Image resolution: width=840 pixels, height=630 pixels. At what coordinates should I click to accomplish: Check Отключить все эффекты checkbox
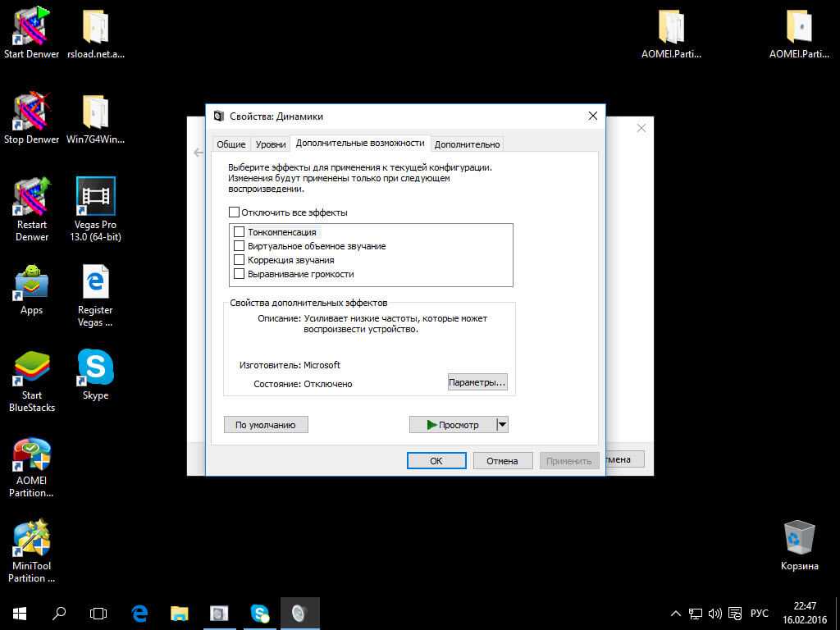[234, 212]
